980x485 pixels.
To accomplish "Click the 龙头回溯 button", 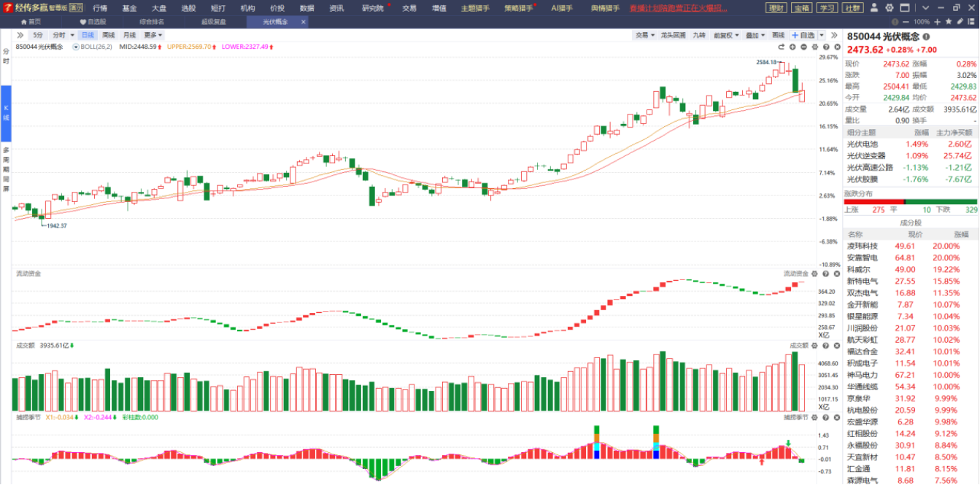I will click(672, 35).
